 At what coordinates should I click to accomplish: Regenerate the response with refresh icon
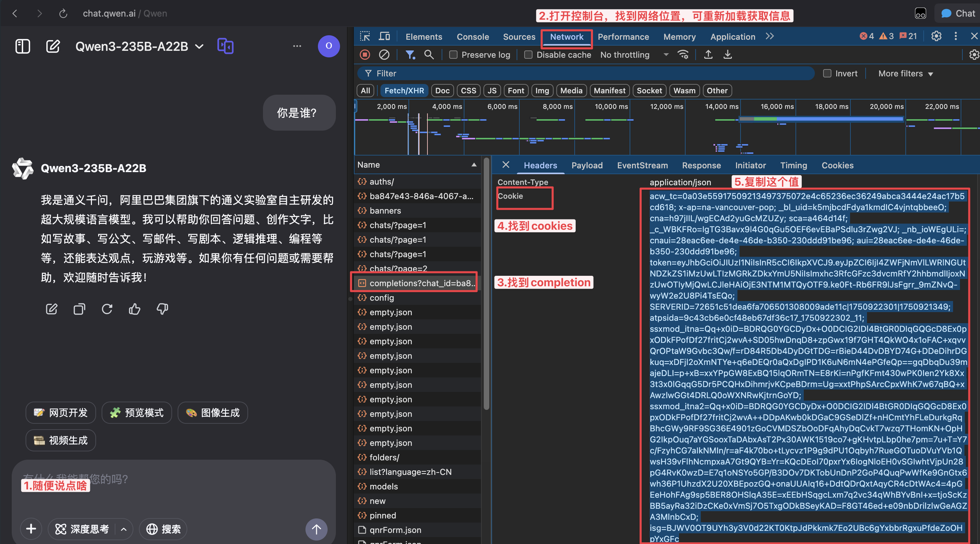pos(107,309)
